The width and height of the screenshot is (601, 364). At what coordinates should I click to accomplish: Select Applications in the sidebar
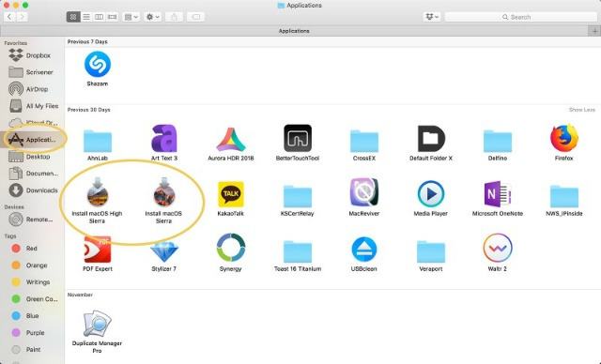(33, 140)
